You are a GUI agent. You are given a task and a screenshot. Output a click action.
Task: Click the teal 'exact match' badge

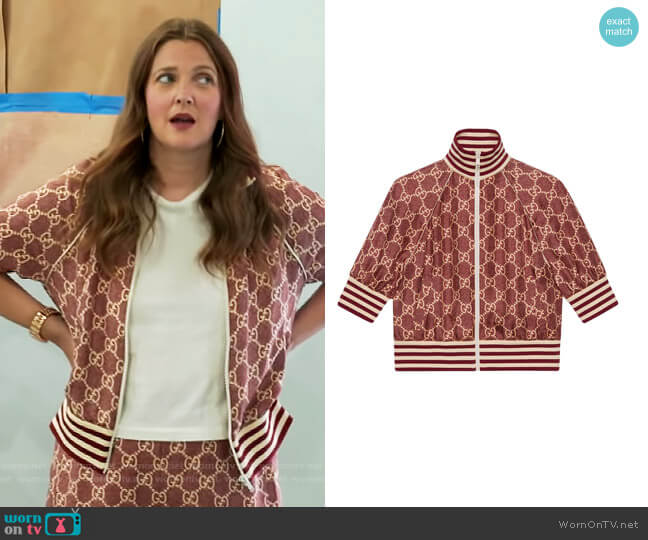tap(619, 27)
